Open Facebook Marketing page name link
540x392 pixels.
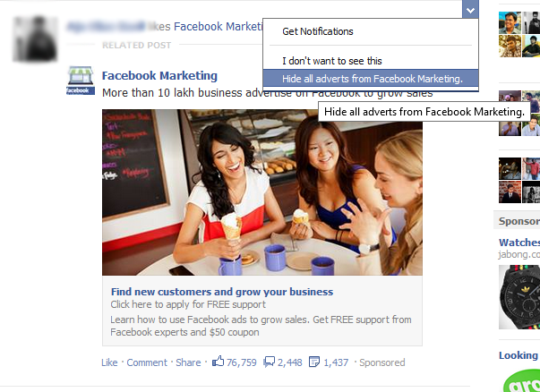[x=159, y=76]
